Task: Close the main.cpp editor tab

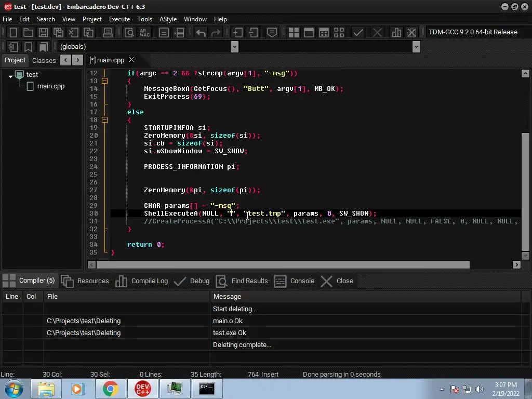Action: 131,60
